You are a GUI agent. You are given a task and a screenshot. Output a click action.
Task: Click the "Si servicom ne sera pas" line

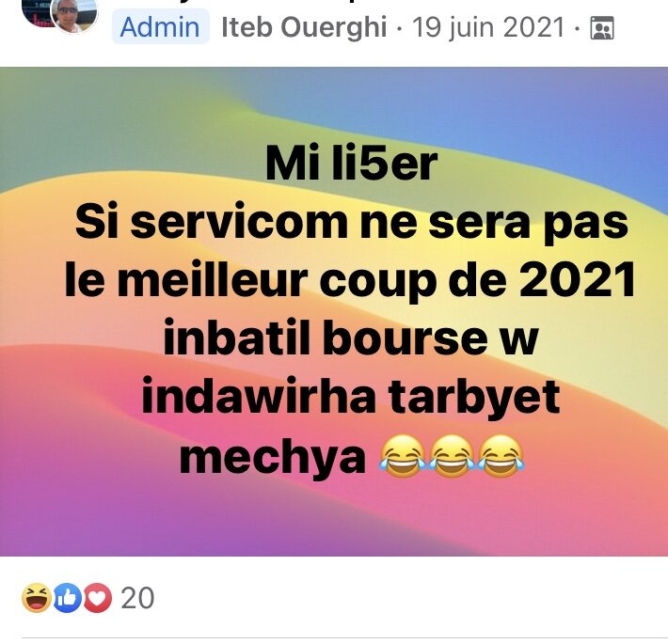click(352, 224)
